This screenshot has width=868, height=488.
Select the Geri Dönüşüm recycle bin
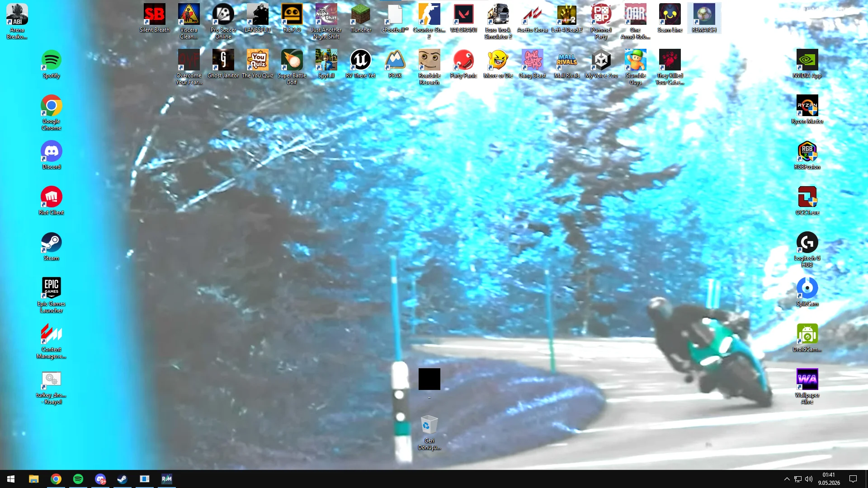(429, 432)
